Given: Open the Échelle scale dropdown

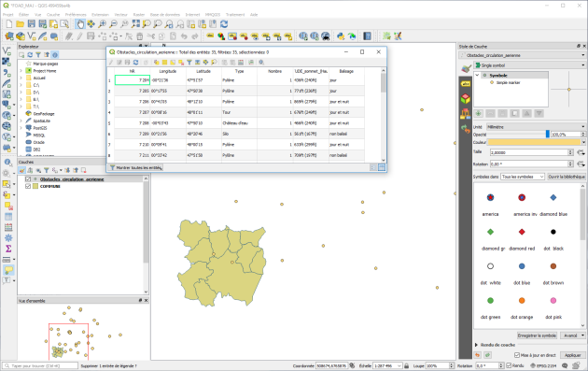Looking at the screenshot, I should coord(387,365).
